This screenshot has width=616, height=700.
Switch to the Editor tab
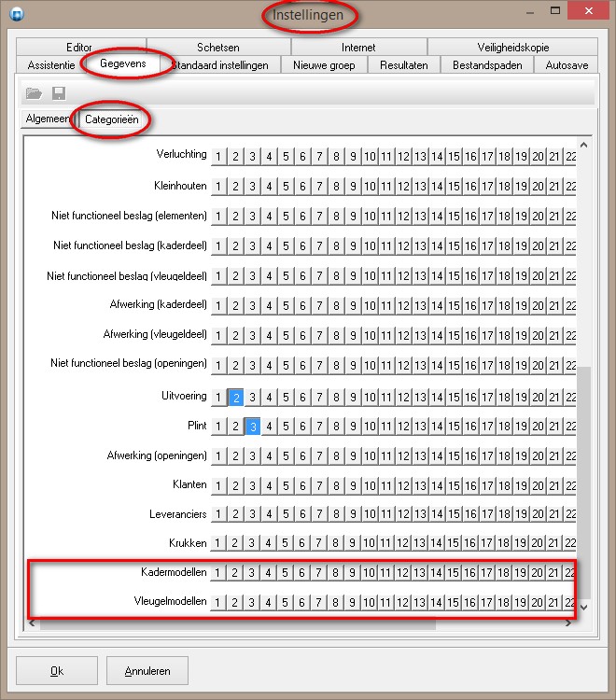point(79,47)
